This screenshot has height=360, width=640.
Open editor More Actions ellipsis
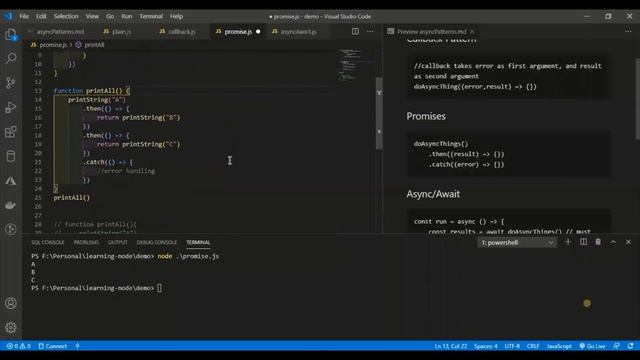pos(370,31)
